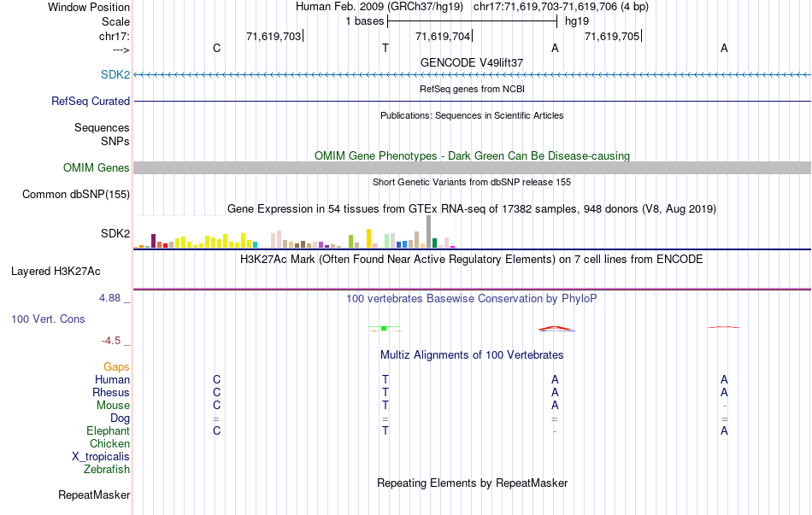Click the reference base T in the header row
This screenshot has width=812, height=515.
385,48
